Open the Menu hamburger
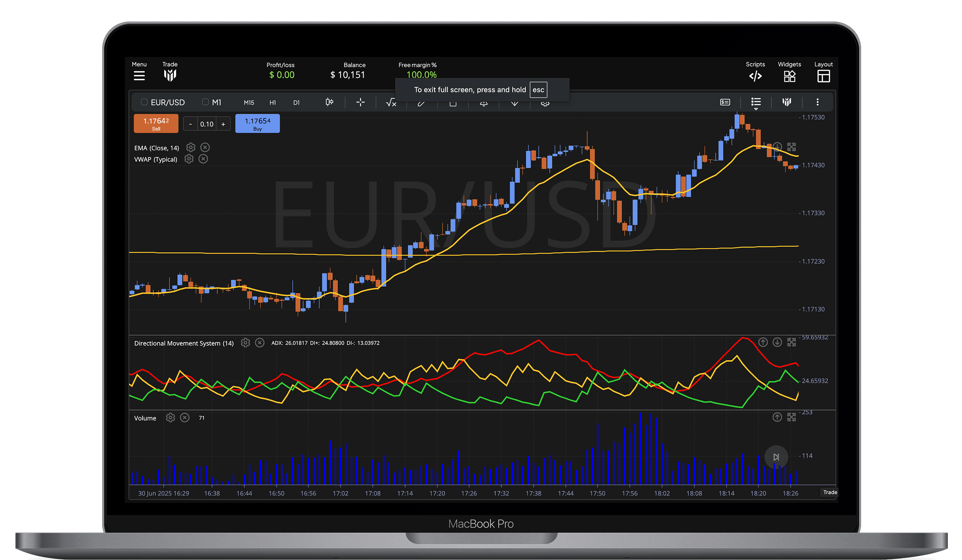The height and width of the screenshot is (560, 962). click(139, 75)
